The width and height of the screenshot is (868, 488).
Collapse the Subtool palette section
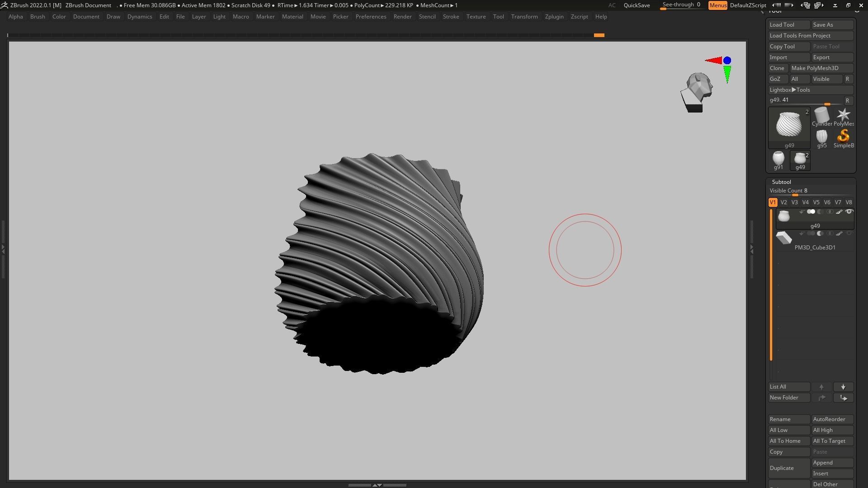pyautogui.click(x=781, y=182)
